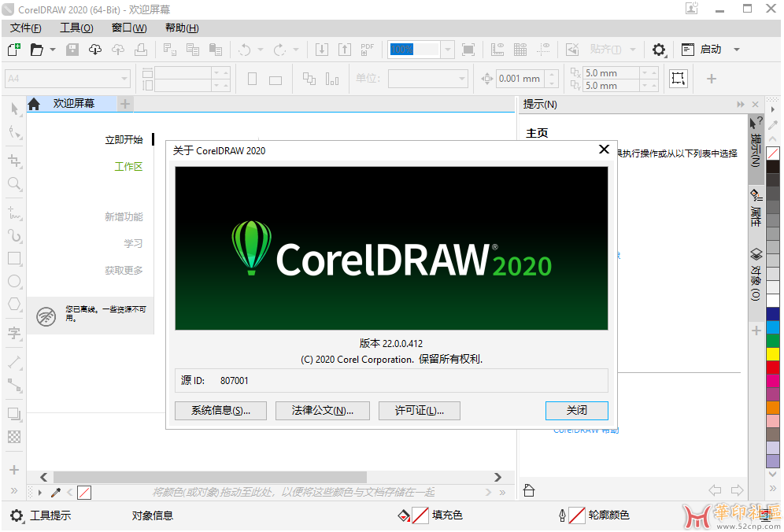Select the Workspace item in welcome sidebar
The width and height of the screenshot is (784, 532).
pos(128,167)
